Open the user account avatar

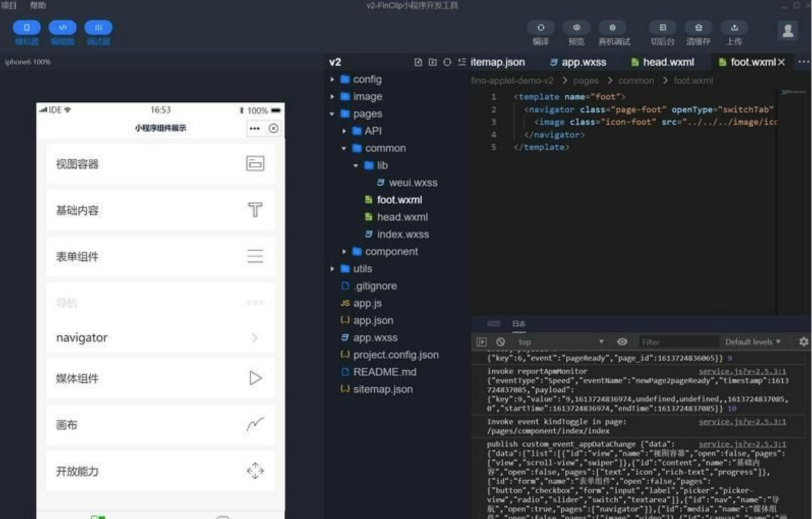coord(788,31)
